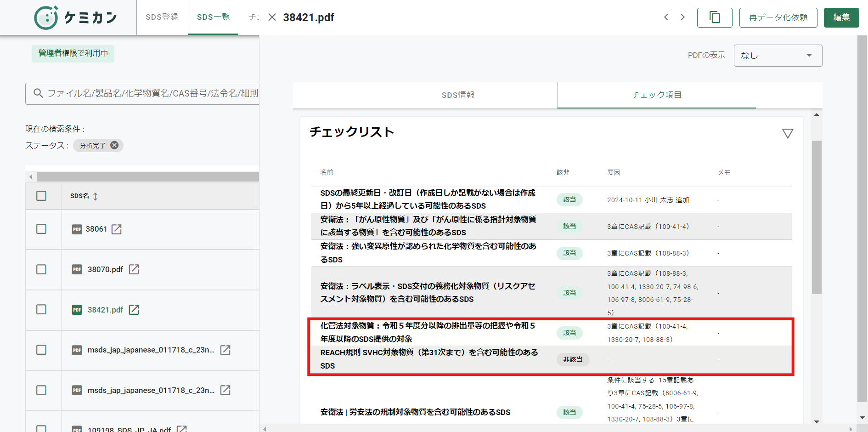Click PDF icon beside 38061
Screen dimensions: 868x432
pyautogui.click(x=77, y=229)
